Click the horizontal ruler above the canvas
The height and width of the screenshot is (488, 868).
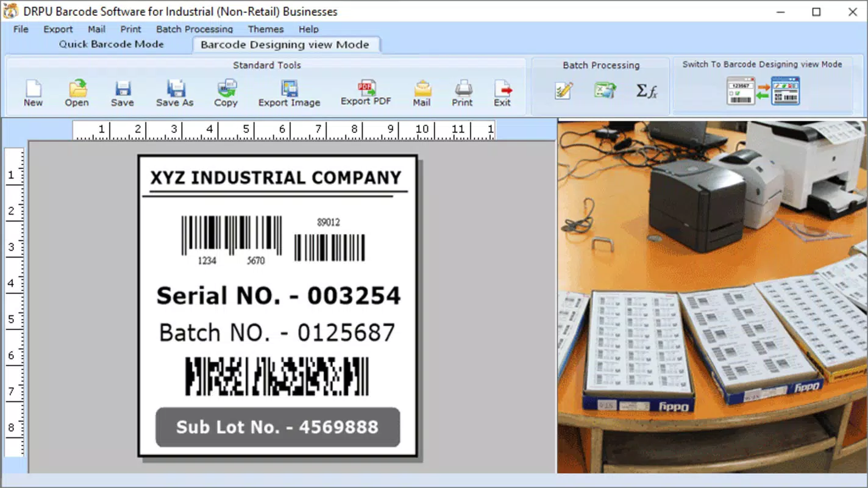284,130
